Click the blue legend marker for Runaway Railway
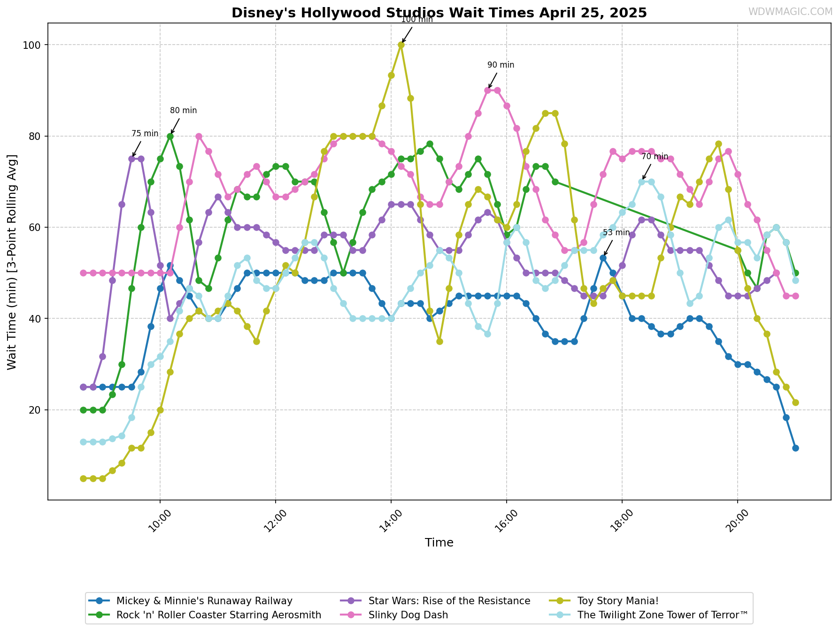Image resolution: width=840 pixels, height=631 pixels. pyautogui.click(x=99, y=601)
